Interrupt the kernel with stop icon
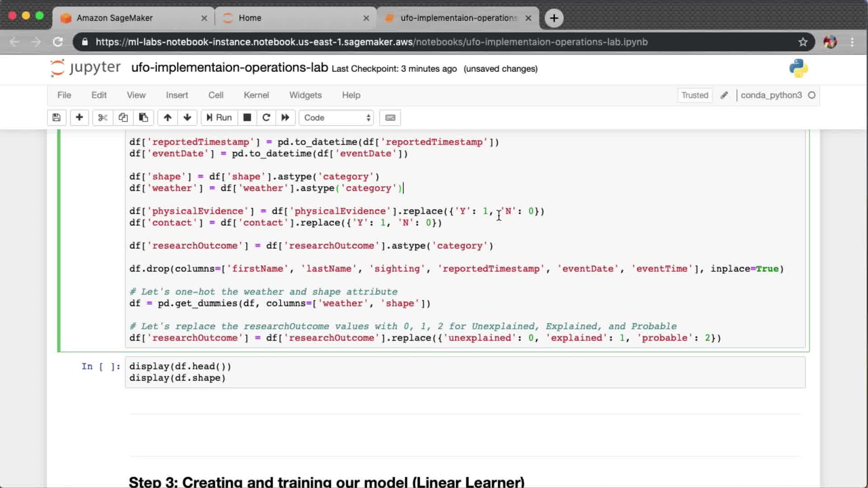 [x=247, y=117]
